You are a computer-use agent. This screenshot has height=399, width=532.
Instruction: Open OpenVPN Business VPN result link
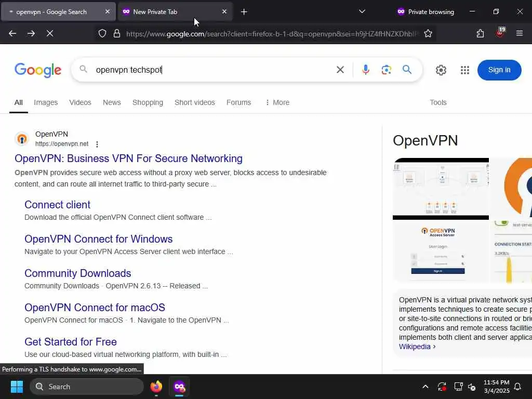click(128, 158)
